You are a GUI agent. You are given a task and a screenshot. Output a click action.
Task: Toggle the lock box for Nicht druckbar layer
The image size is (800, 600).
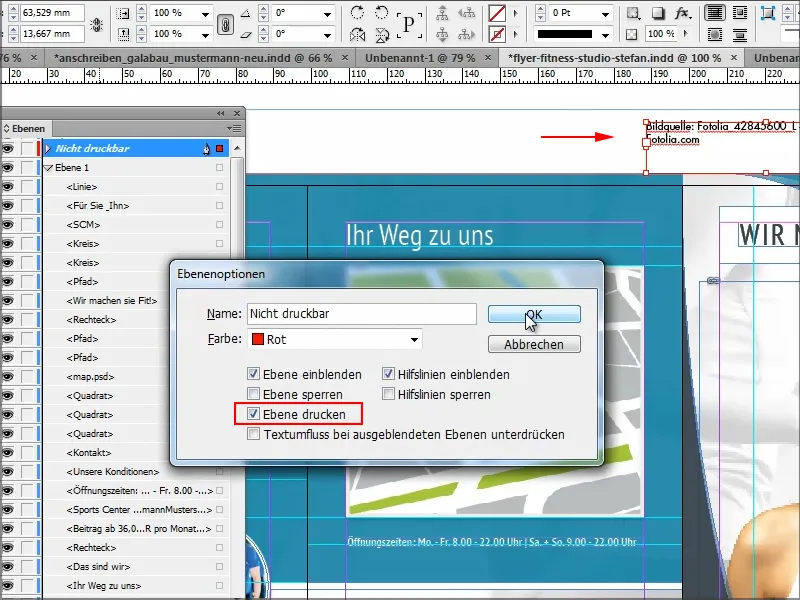27,148
